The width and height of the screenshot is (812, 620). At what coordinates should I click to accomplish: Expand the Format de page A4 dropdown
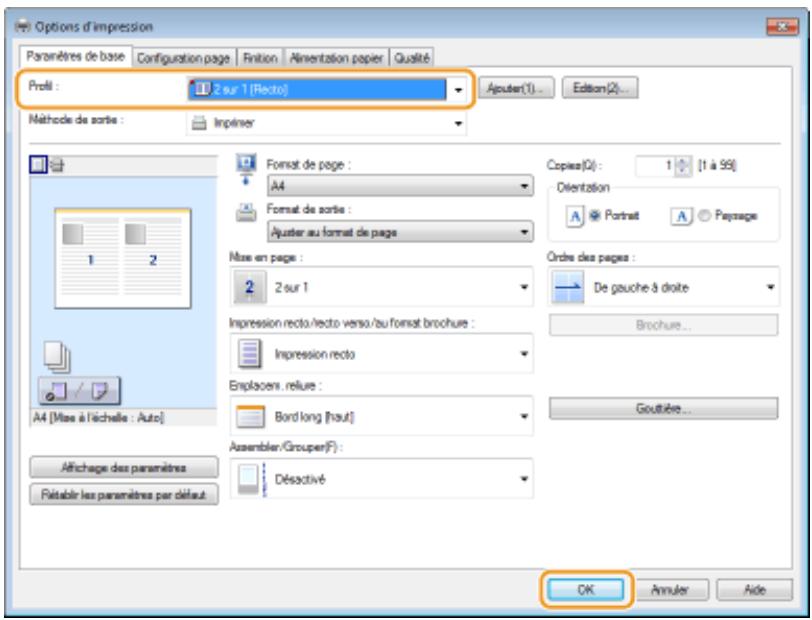point(400,185)
